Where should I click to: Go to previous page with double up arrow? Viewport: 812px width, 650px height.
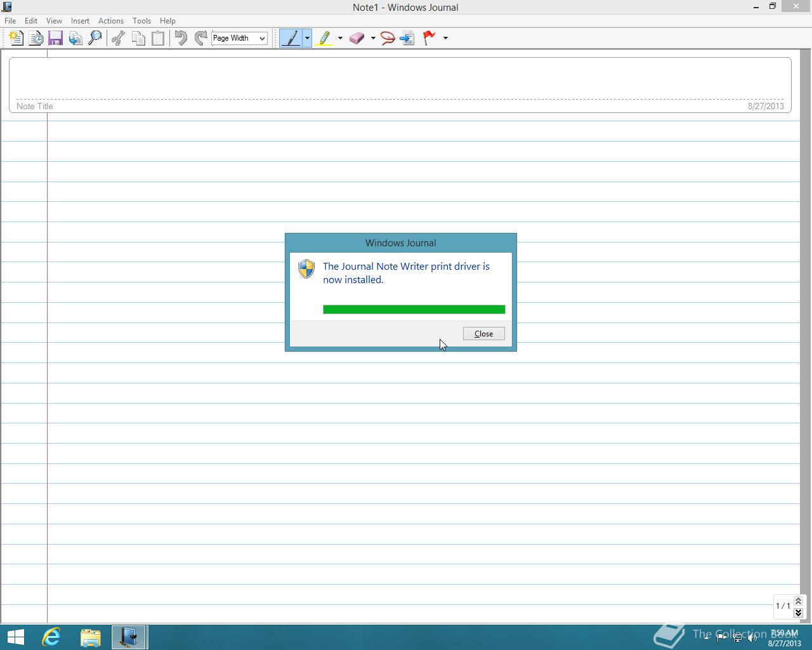click(x=798, y=600)
